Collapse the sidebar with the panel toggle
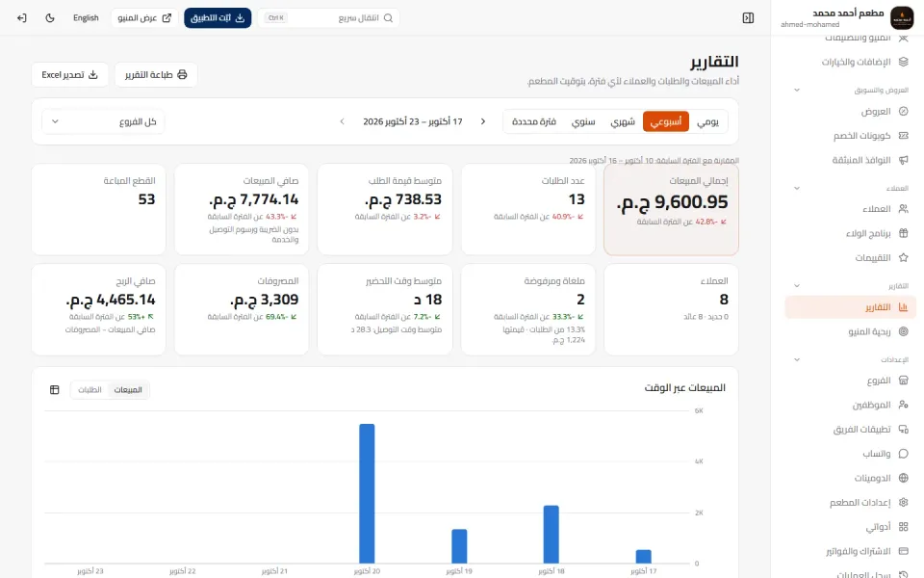This screenshot has width=924, height=578. 749,17
